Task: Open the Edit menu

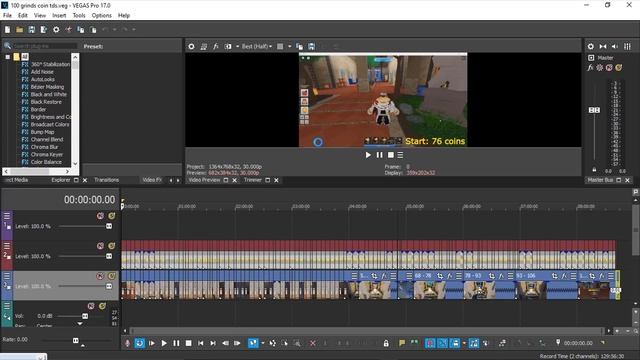Action: pos(23,16)
